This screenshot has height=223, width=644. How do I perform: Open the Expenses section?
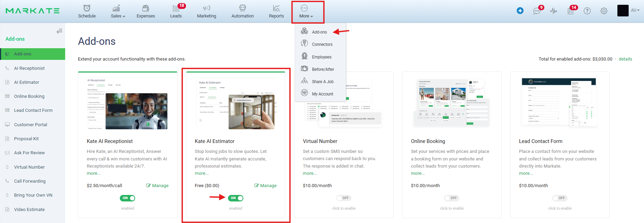pos(146,11)
